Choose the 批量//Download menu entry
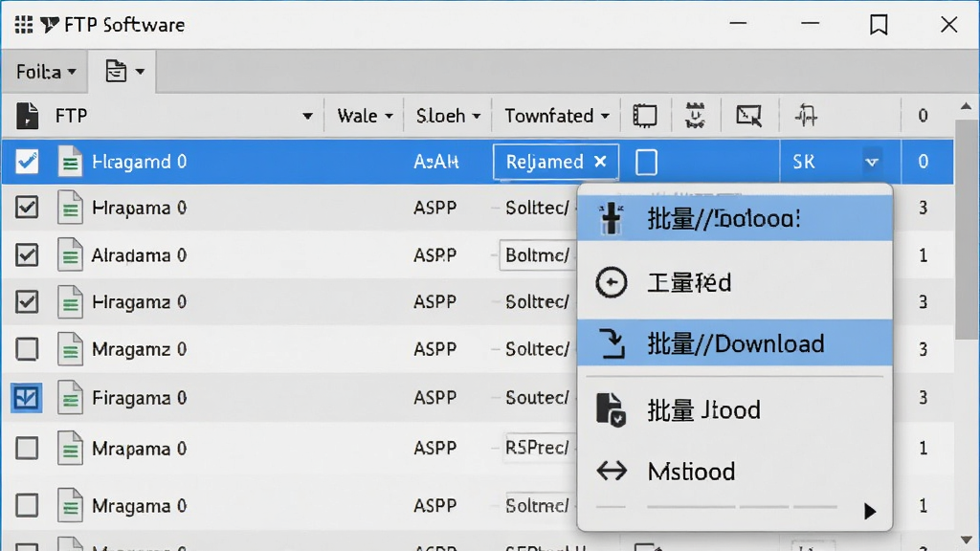 (735, 343)
